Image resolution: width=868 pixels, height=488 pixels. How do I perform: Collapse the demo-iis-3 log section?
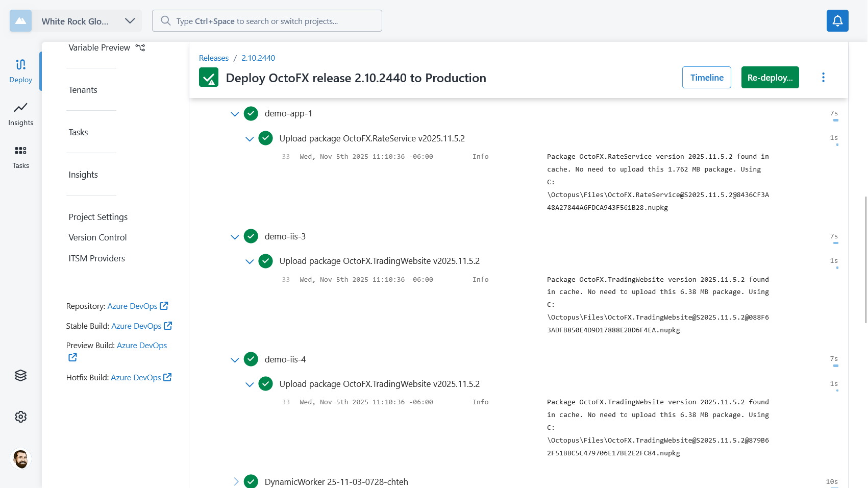click(235, 237)
